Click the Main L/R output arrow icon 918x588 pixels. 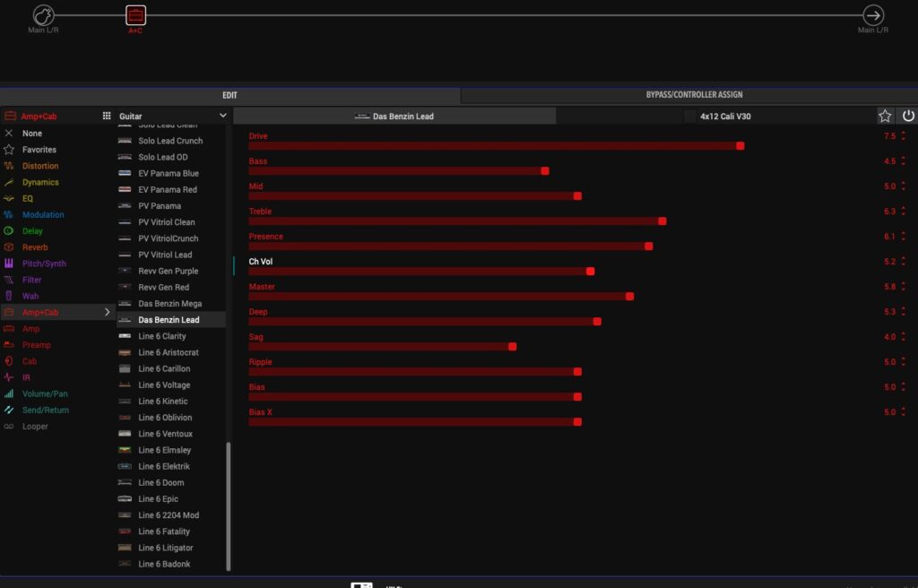pyautogui.click(x=872, y=15)
